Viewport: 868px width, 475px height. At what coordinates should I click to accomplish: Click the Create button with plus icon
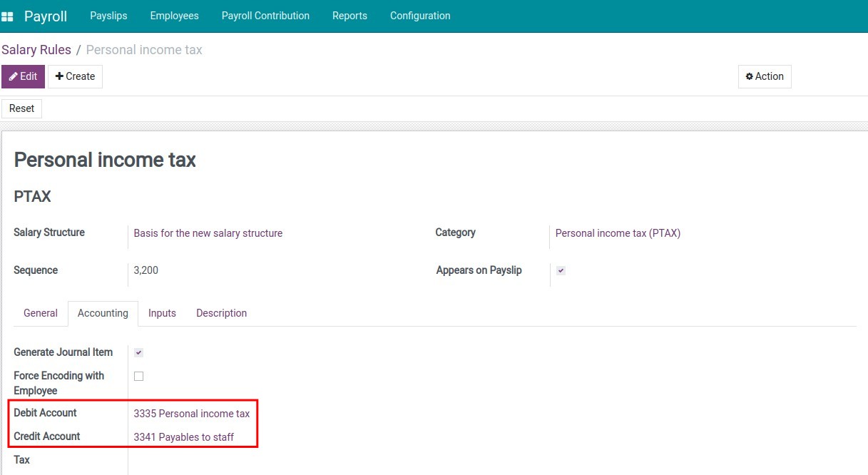click(x=75, y=76)
